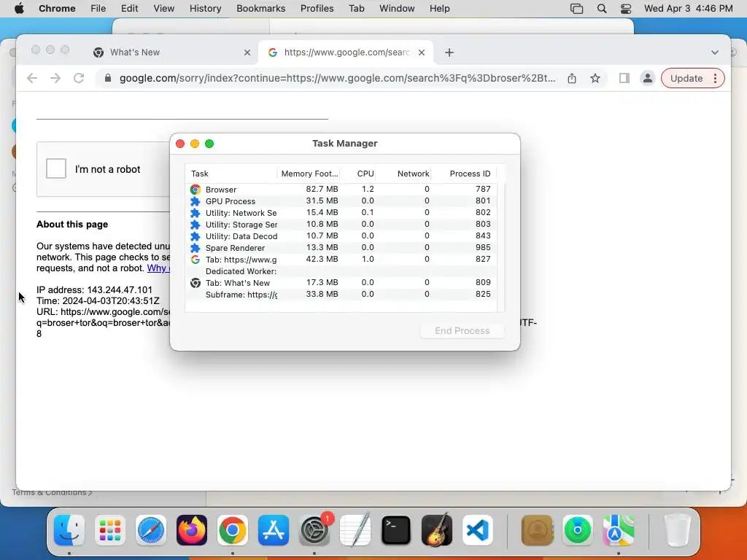Open App Store from the Dock
The width and height of the screenshot is (747, 560).
[274, 530]
